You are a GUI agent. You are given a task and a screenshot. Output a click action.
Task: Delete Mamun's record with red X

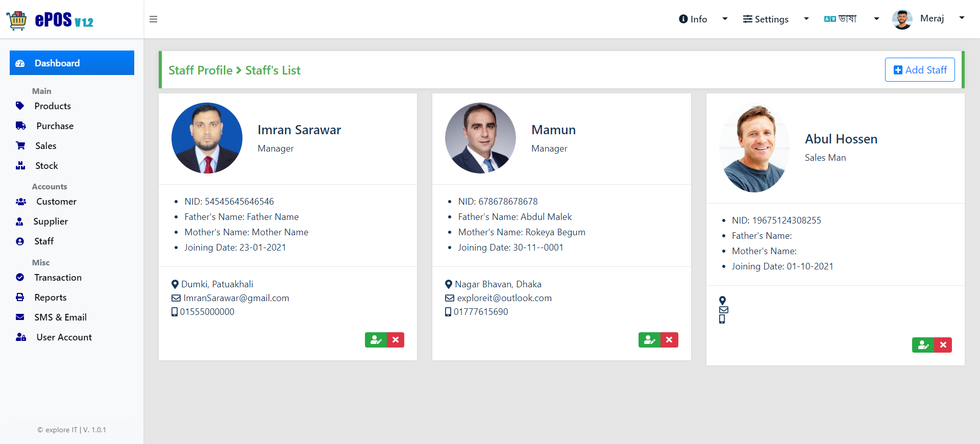coord(669,340)
